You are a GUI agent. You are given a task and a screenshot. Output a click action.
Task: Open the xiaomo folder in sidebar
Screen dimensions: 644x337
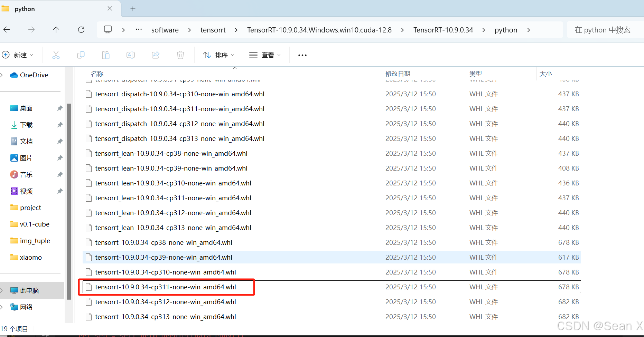pyautogui.click(x=26, y=257)
